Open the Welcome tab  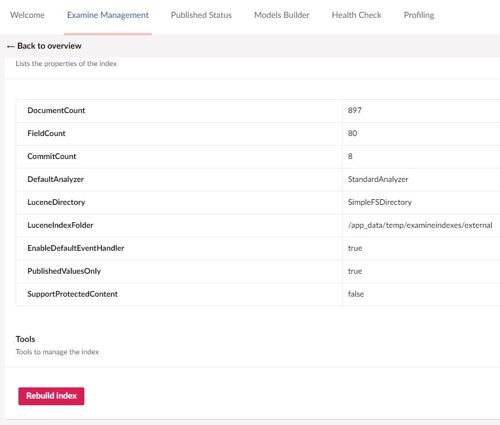(x=27, y=15)
